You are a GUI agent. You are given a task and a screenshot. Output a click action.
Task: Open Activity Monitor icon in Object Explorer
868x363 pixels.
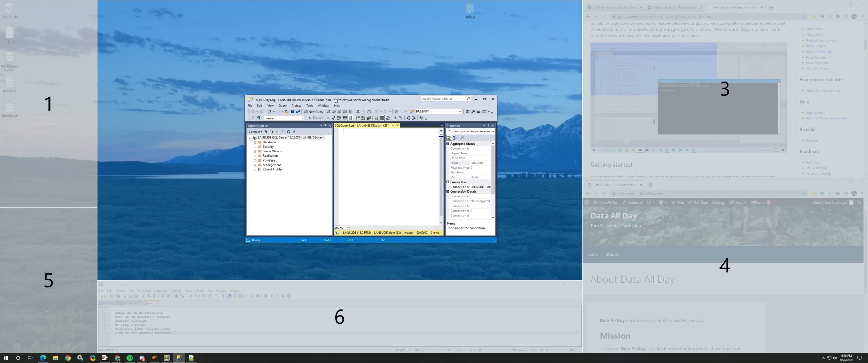(x=294, y=132)
